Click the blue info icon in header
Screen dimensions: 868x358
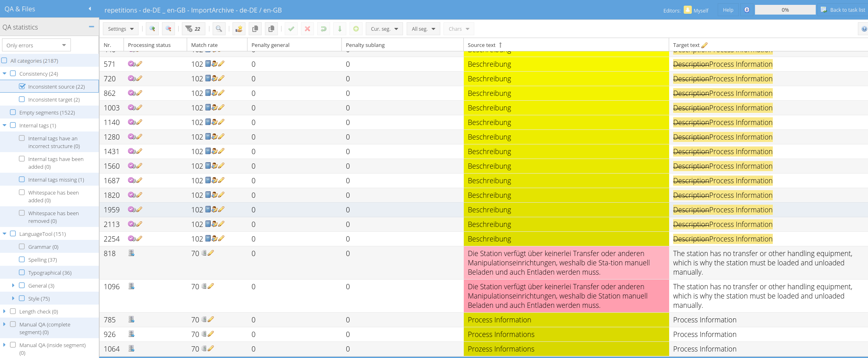[746, 10]
